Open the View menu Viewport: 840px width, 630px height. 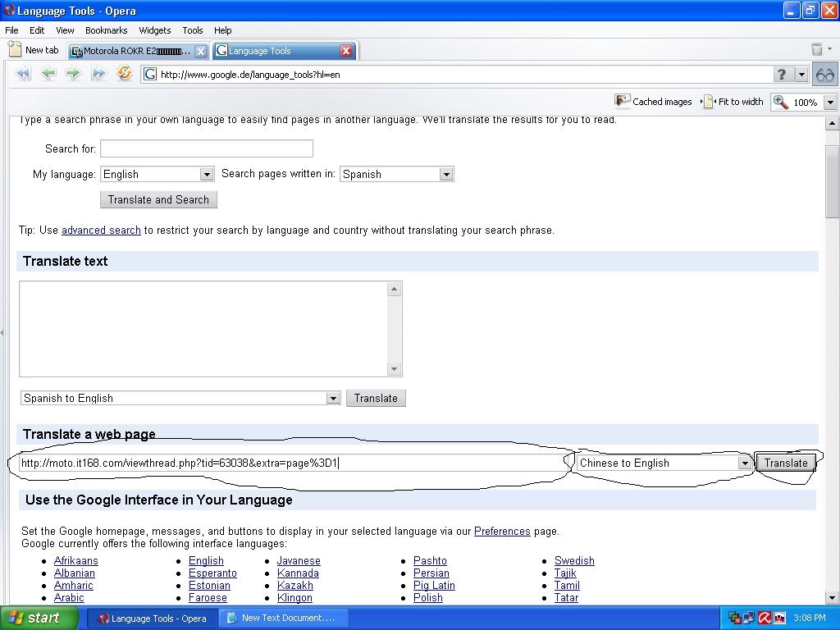65,30
